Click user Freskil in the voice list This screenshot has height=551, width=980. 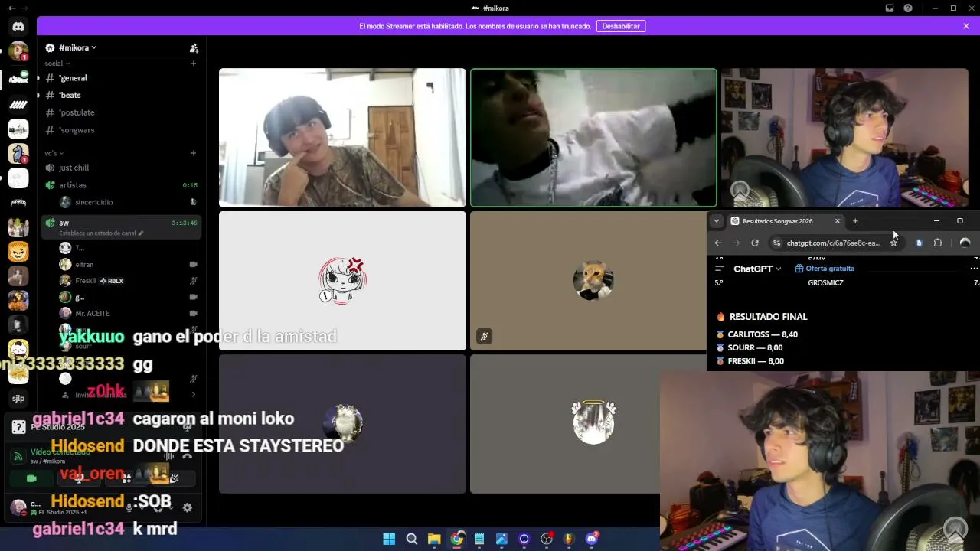point(129,281)
